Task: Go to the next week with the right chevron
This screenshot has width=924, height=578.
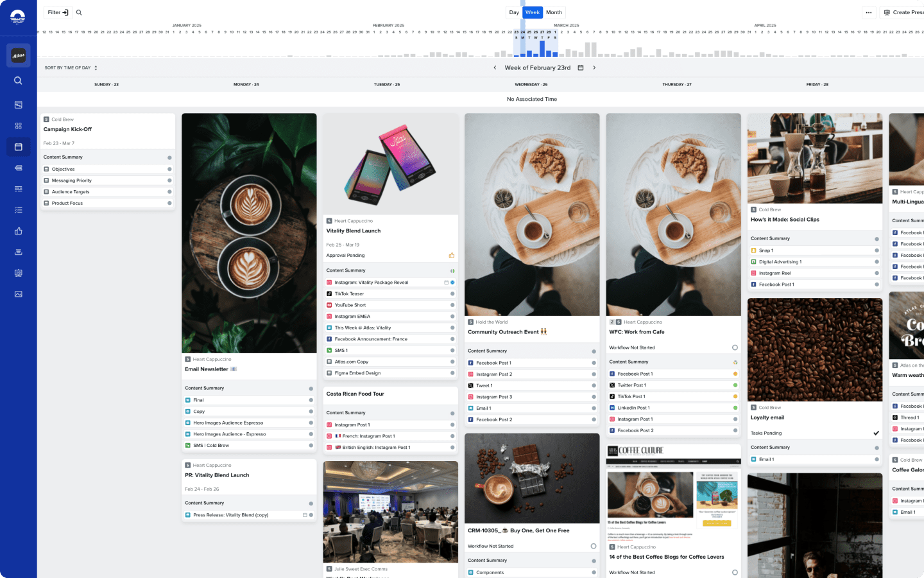Action: (x=594, y=67)
